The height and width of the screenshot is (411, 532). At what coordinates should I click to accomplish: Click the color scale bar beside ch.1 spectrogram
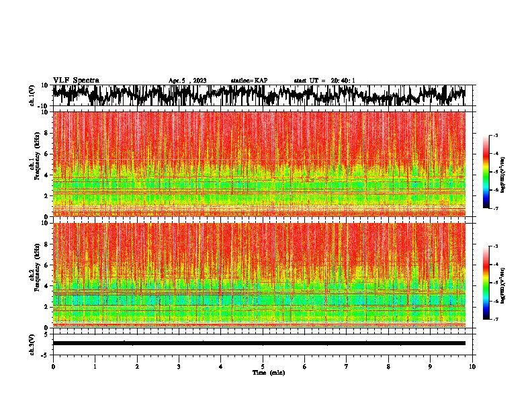tap(486, 172)
